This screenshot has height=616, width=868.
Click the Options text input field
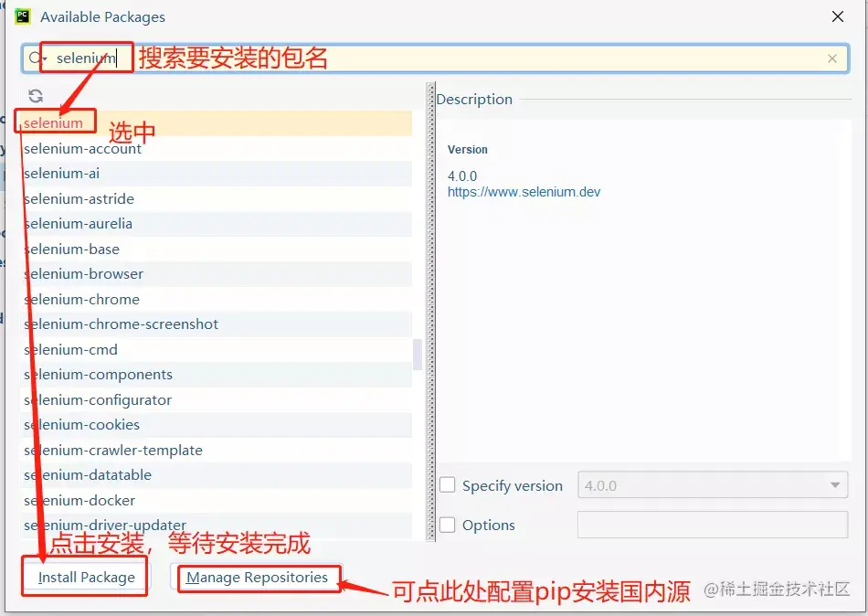pos(713,525)
